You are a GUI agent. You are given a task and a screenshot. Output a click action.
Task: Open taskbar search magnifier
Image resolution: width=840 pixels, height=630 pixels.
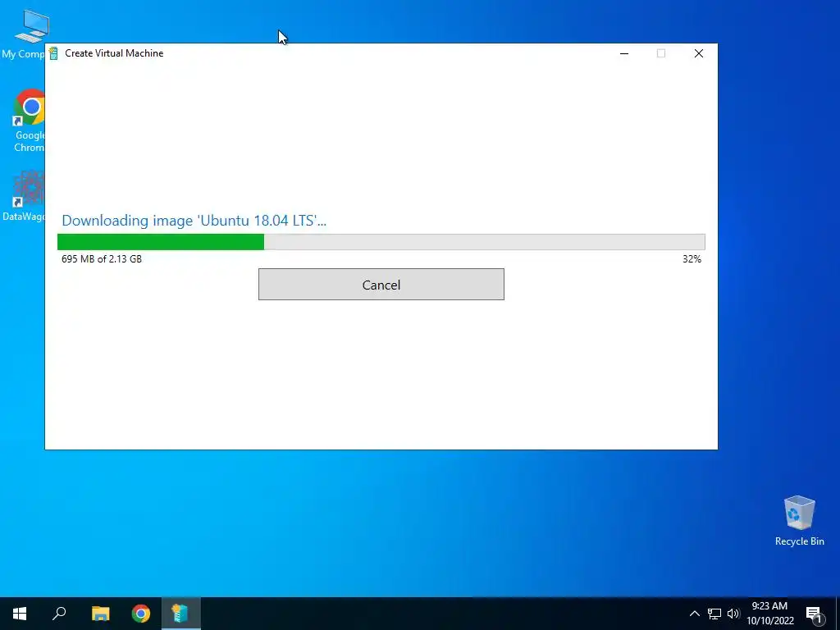tap(59, 614)
